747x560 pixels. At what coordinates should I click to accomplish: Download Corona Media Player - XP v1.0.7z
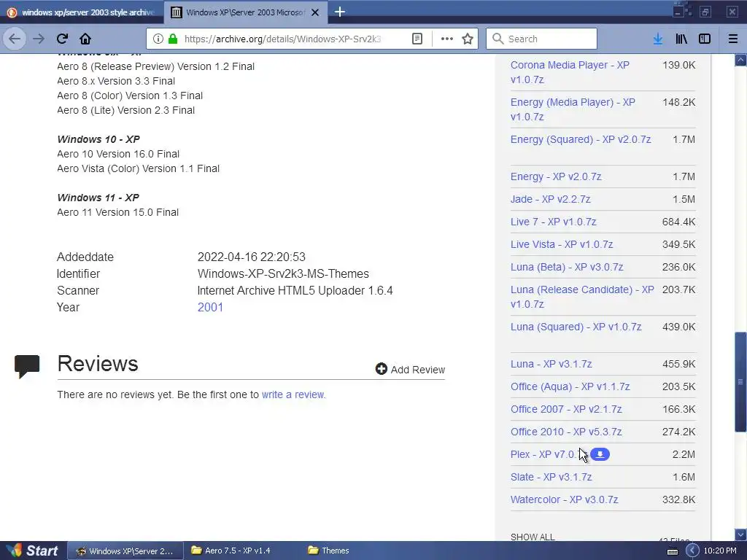pyautogui.click(x=570, y=72)
